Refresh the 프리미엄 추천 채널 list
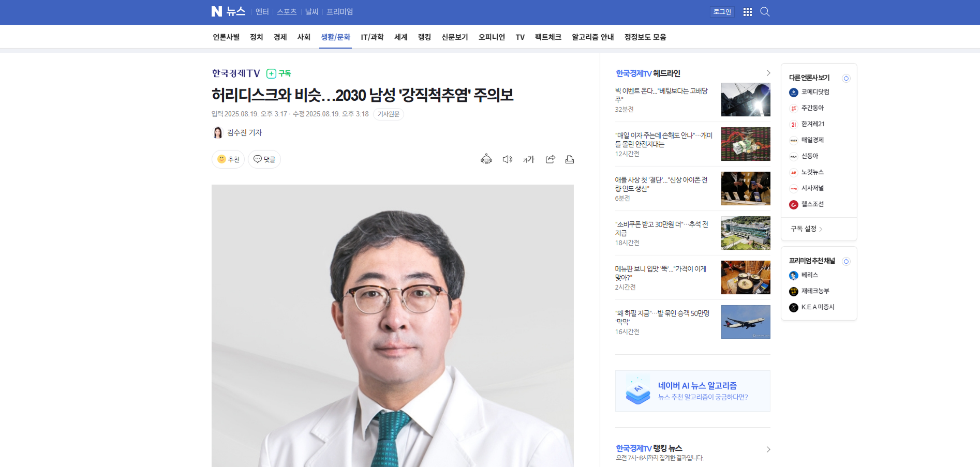This screenshot has height=467, width=980. (x=846, y=261)
